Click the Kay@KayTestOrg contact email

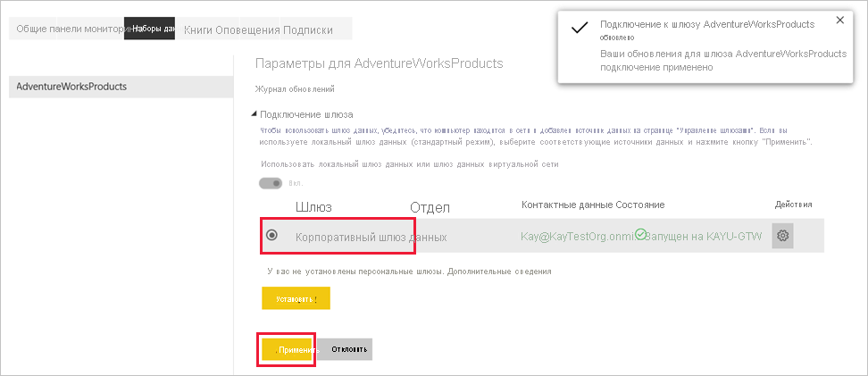pos(577,236)
